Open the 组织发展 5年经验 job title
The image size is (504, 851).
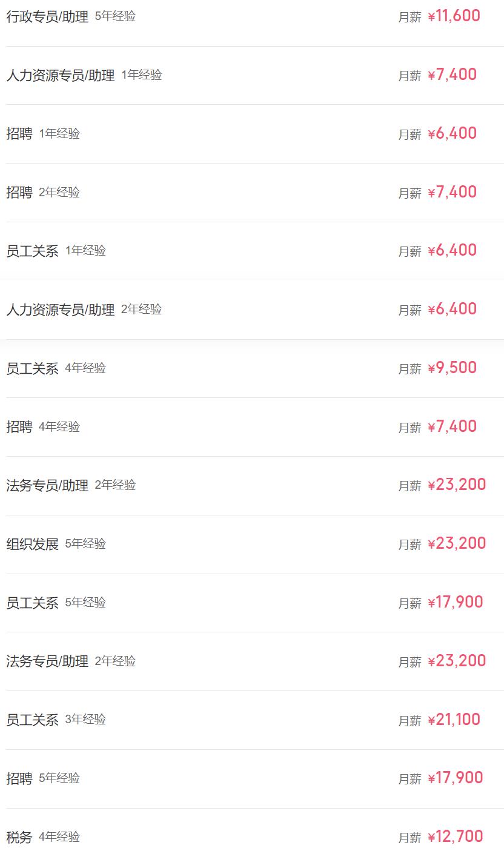pos(32,544)
